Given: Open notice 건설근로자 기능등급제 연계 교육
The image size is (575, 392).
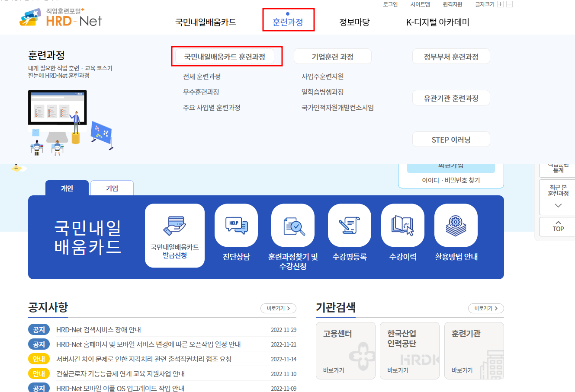Looking at the screenshot, I should [120, 374].
